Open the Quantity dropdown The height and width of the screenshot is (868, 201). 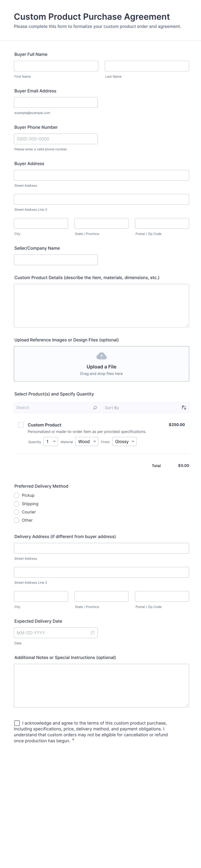click(51, 441)
